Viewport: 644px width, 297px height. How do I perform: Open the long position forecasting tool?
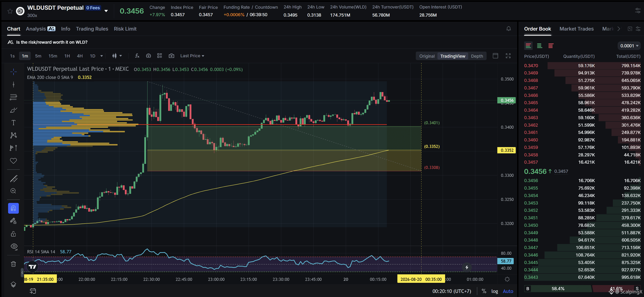[x=14, y=148]
